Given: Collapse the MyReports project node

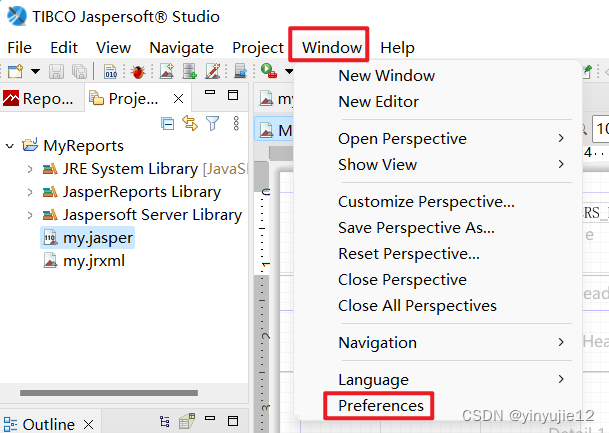Looking at the screenshot, I should 10,146.
